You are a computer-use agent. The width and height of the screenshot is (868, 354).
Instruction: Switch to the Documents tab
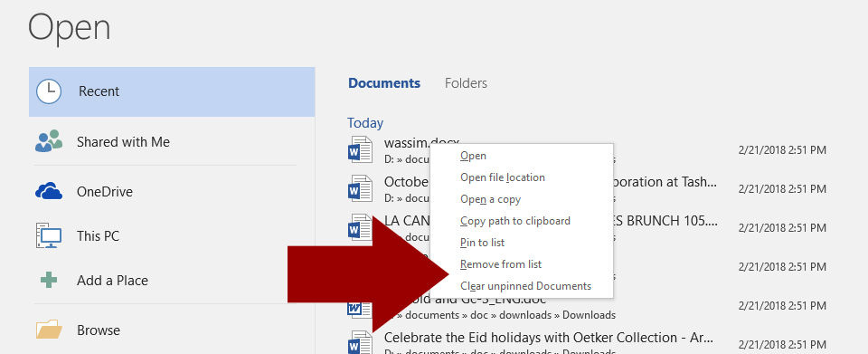pyautogui.click(x=384, y=83)
